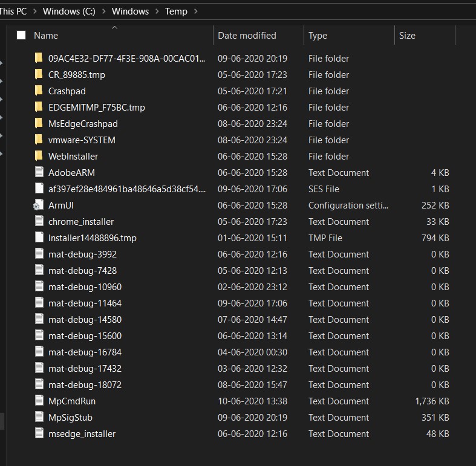Click EDGEMITMP_F75BC.tmp folder icon
Image resolution: width=476 pixels, height=466 pixels.
pyautogui.click(x=39, y=107)
